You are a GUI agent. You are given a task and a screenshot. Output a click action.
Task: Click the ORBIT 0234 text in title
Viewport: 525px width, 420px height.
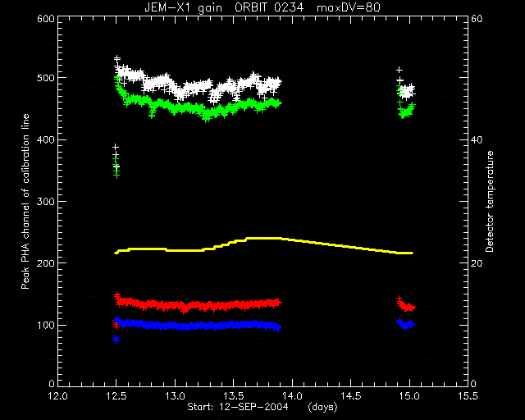[x=269, y=7]
